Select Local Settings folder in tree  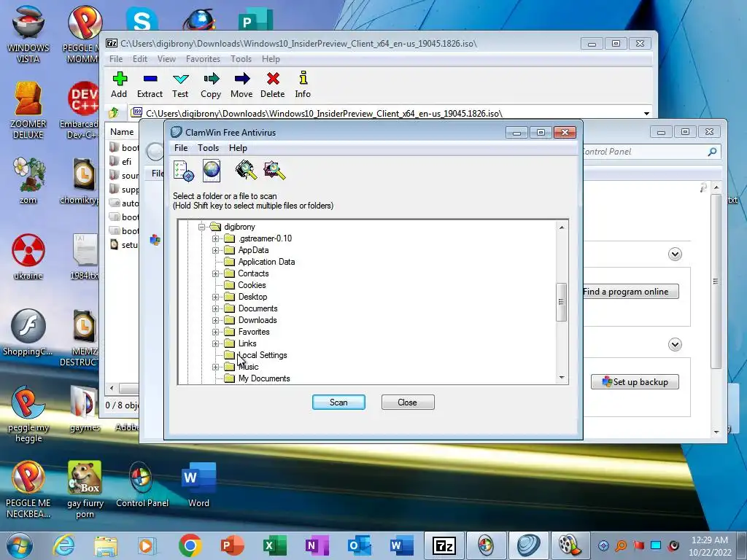pyautogui.click(x=263, y=355)
